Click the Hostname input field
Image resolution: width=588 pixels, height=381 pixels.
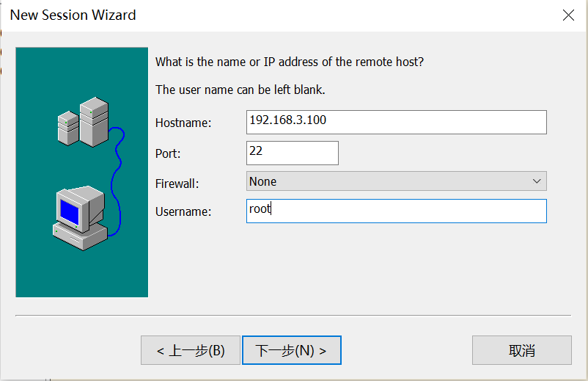coord(397,122)
